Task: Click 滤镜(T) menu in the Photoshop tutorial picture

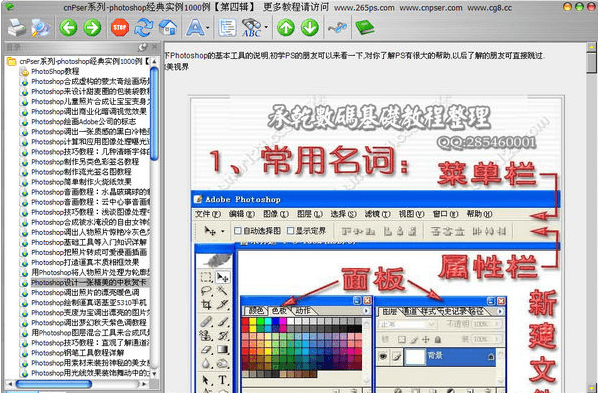Action: click(378, 214)
